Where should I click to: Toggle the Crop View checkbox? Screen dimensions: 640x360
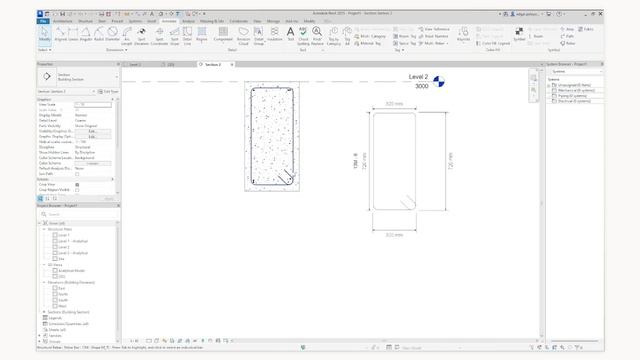[x=77, y=184]
